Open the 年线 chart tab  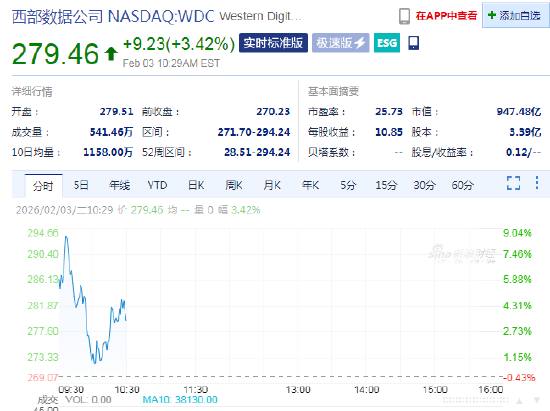tap(119, 185)
